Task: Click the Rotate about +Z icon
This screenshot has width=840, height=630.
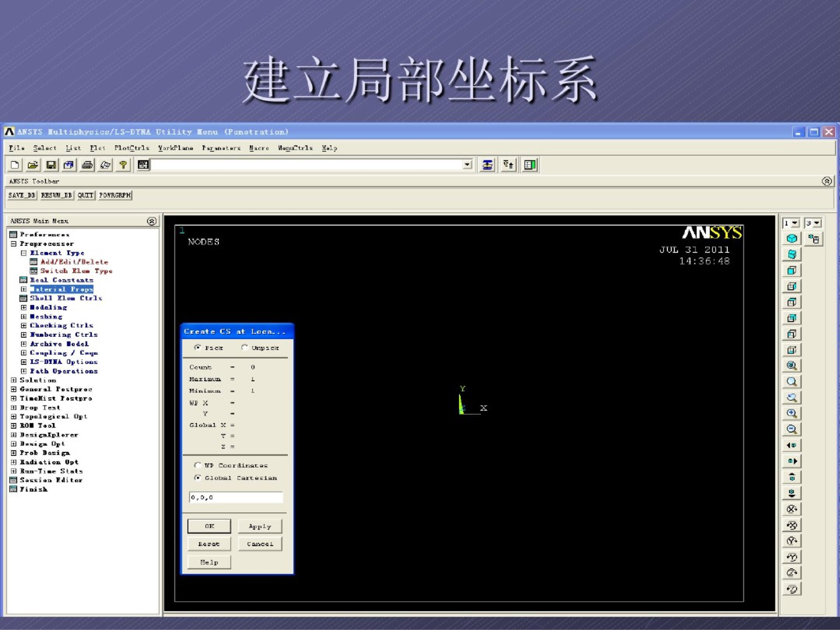Action: [x=792, y=573]
